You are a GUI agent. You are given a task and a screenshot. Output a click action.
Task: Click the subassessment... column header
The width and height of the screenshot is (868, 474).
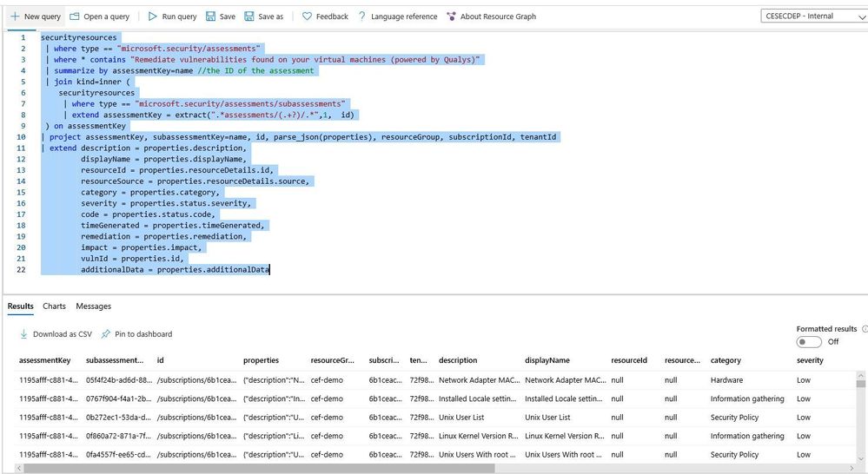point(115,360)
